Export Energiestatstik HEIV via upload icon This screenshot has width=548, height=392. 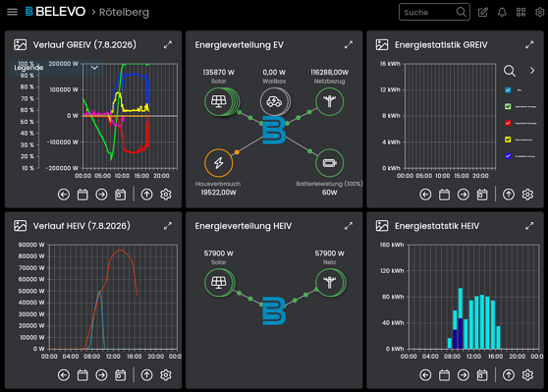click(x=509, y=375)
